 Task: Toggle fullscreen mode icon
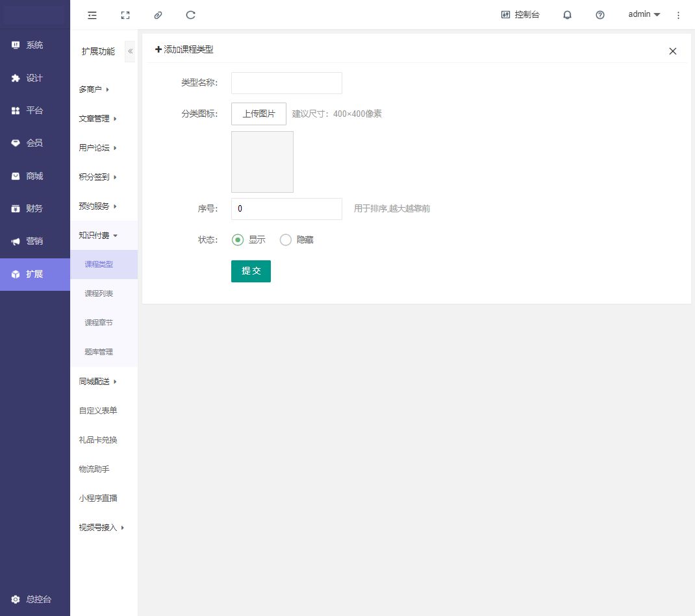click(125, 15)
